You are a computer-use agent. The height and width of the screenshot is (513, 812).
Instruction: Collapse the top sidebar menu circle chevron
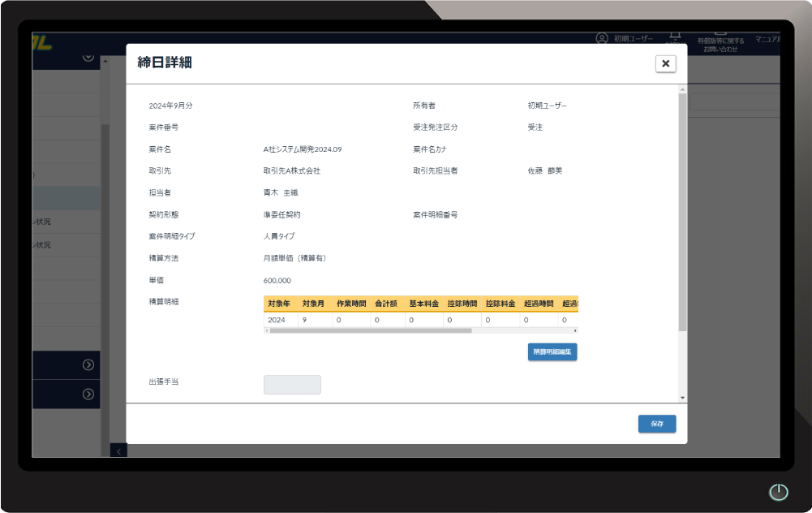88,57
